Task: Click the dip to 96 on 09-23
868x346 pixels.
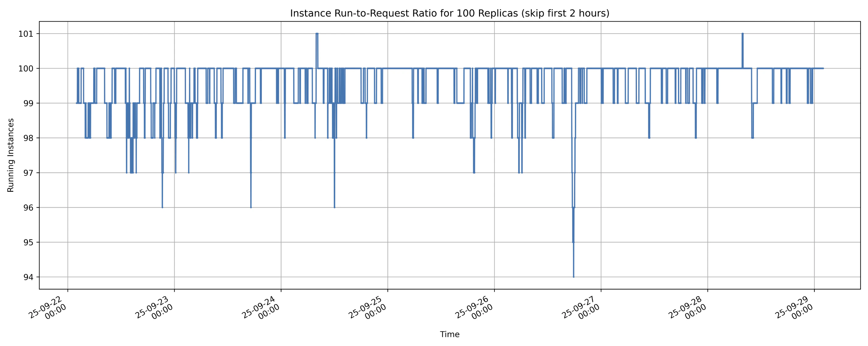Action: coord(251,207)
